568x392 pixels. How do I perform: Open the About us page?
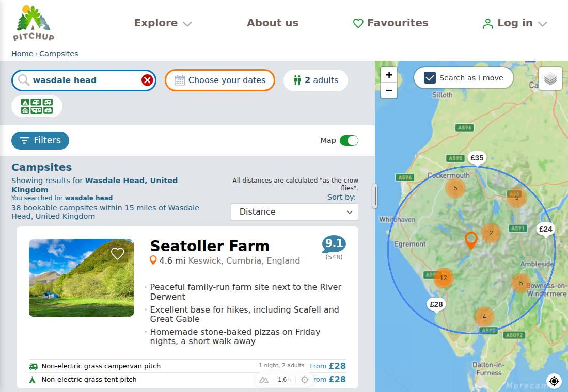click(273, 23)
